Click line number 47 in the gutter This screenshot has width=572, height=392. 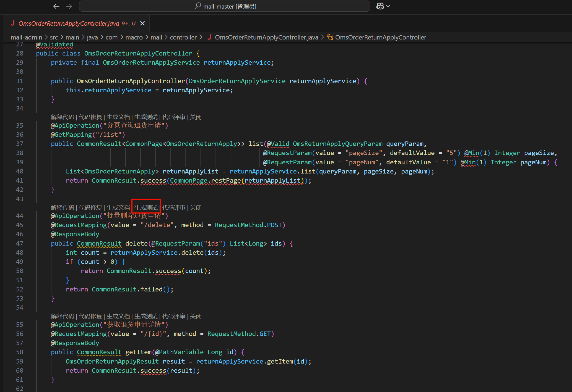20,243
